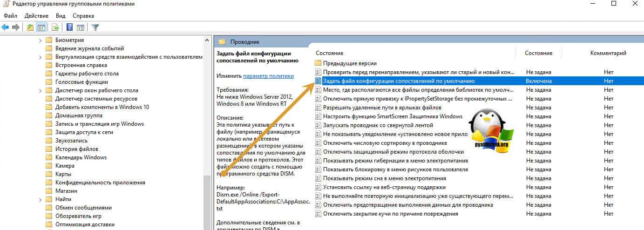
Task: Open the Вид menu
Action: click(x=61, y=16)
